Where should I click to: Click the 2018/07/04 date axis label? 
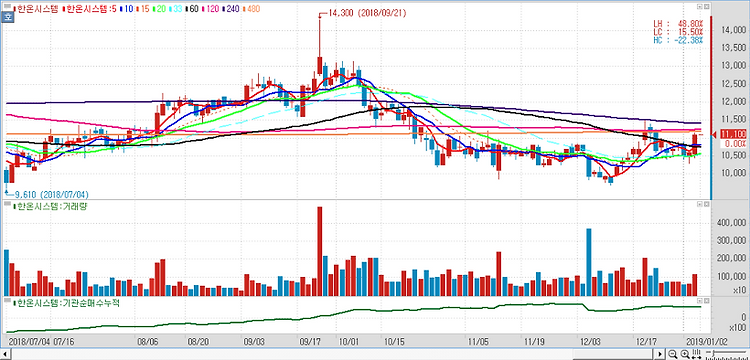(x=29, y=342)
